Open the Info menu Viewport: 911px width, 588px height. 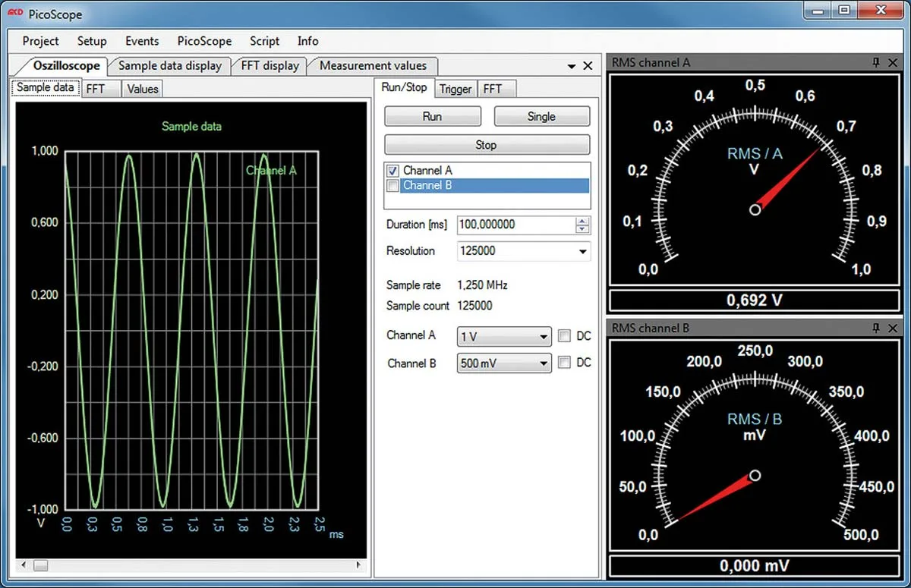click(x=308, y=41)
